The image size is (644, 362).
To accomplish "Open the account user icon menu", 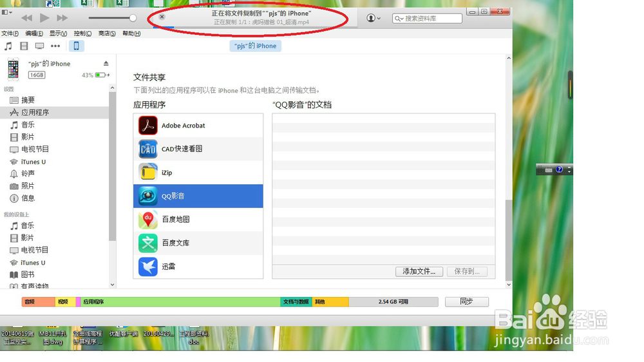I will [374, 18].
